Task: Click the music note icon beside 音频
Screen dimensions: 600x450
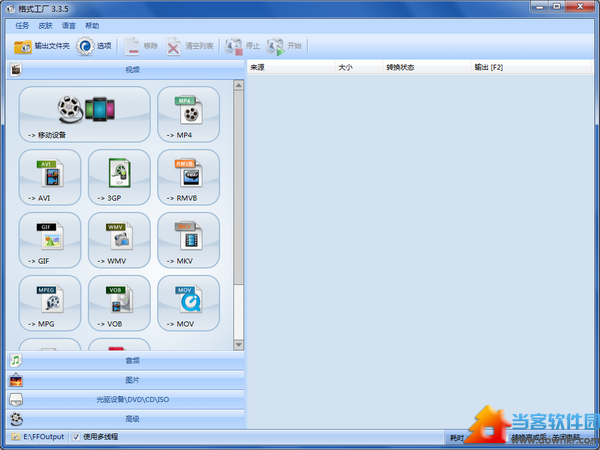Action: [16, 360]
